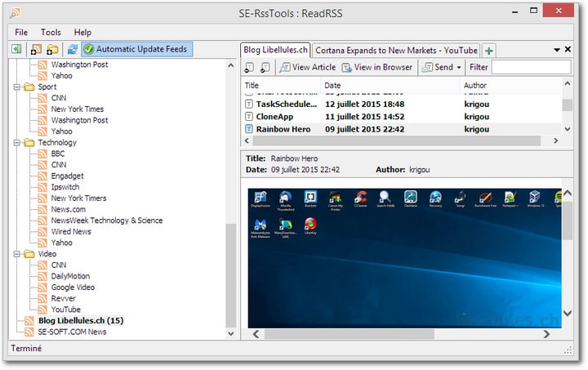Viewport: 588px width, 370px height.
Task: Select BBC feed under Technology
Action: click(58, 154)
